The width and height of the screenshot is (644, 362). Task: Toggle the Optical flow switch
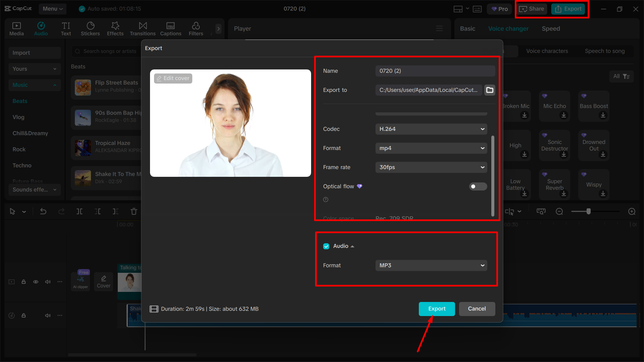pos(478,186)
